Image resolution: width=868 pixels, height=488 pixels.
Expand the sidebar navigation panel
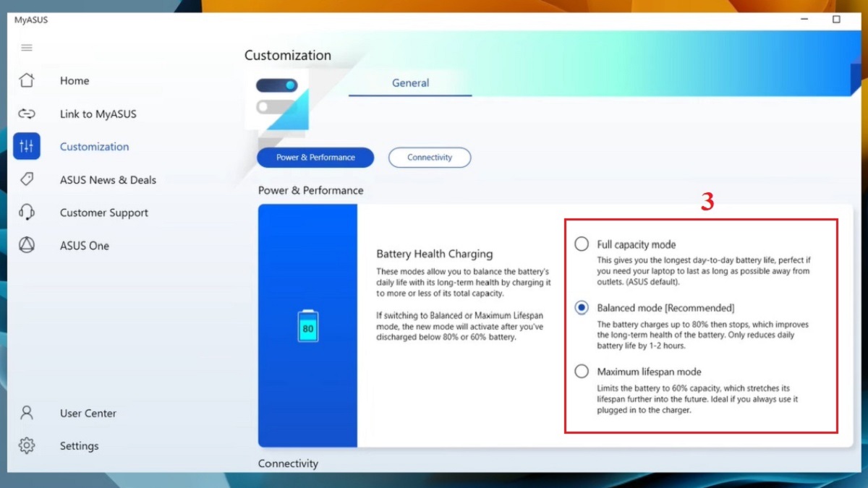pyautogui.click(x=27, y=48)
